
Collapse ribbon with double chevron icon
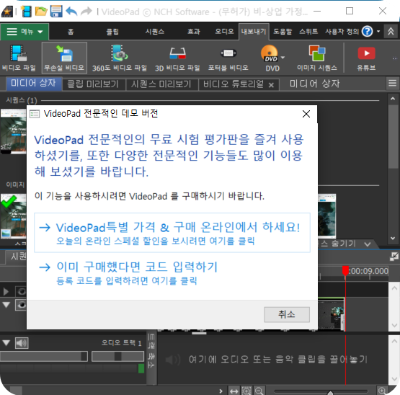pyautogui.click(x=391, y=32)
